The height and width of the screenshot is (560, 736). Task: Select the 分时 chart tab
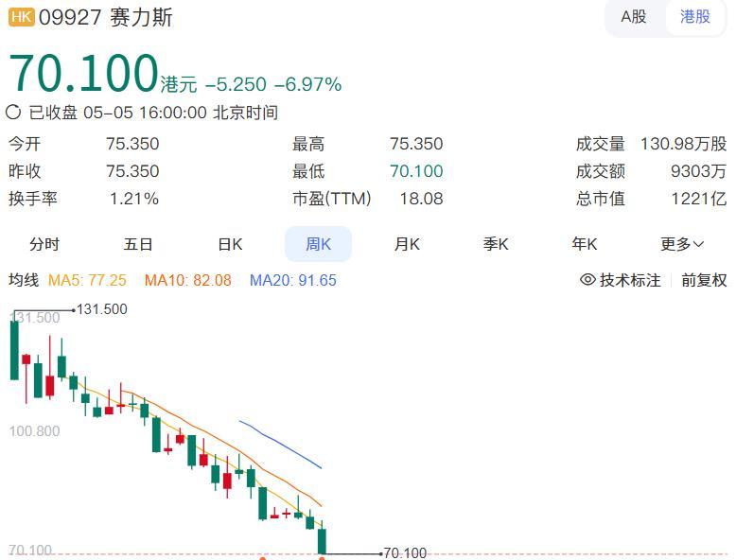pyautogui.click(x=44, y=244)
